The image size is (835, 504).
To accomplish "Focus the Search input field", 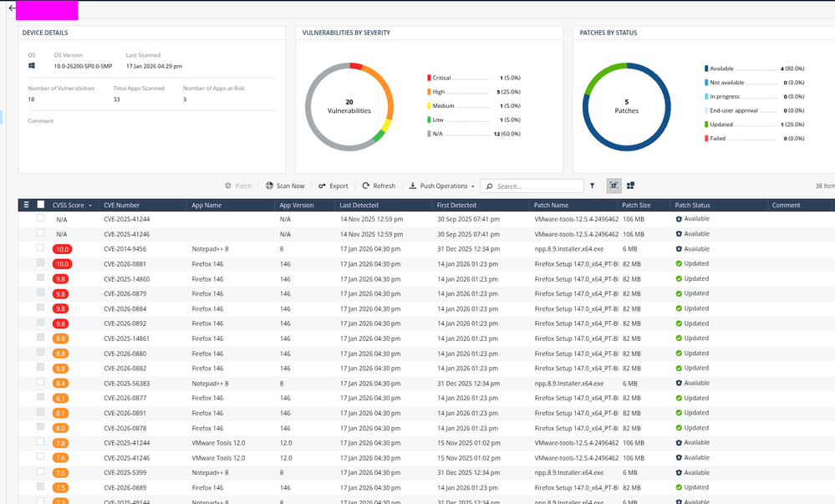I will (x=532, y=186).
